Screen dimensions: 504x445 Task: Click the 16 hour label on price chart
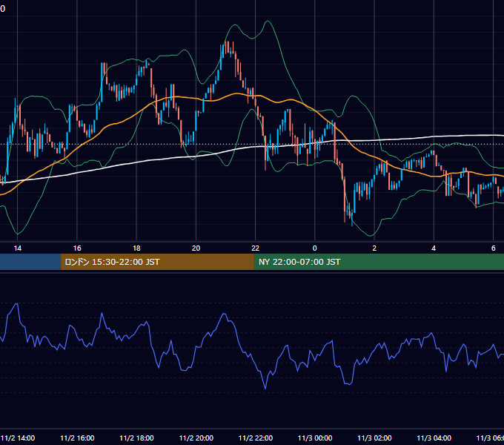click(x=77, y=248)
